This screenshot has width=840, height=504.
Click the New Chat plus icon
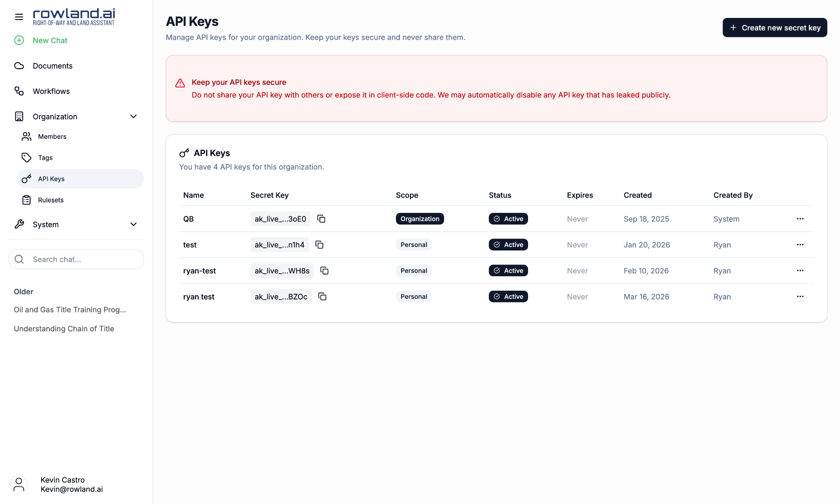[x=19, y=40]
